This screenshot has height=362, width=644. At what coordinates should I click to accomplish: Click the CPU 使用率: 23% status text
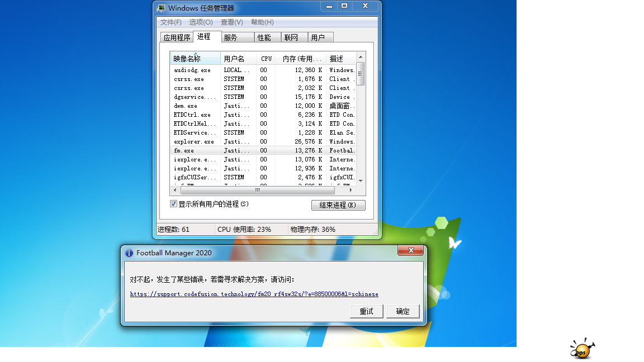coord(244,230)
